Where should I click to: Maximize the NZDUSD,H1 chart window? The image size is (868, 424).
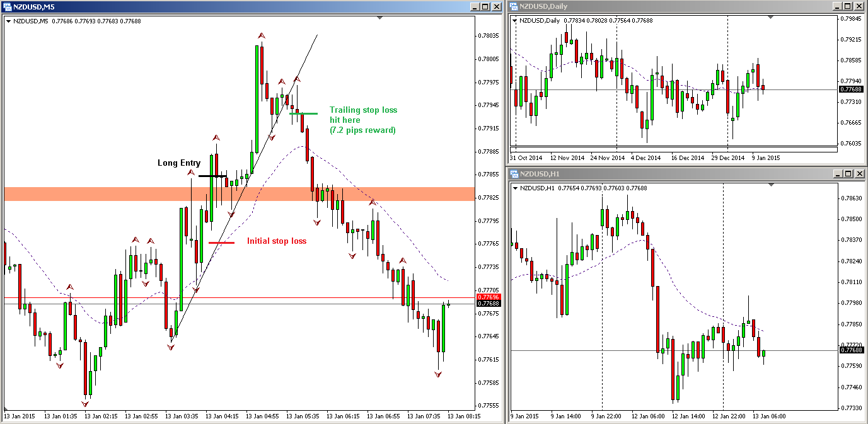pyautogui.click(x=848, y=174)
